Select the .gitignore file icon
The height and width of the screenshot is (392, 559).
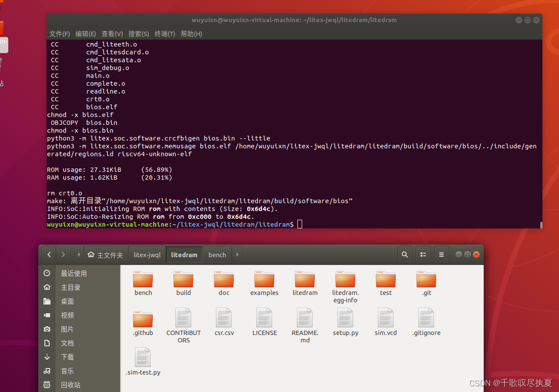pyautogui.click(x=426, y=318)
